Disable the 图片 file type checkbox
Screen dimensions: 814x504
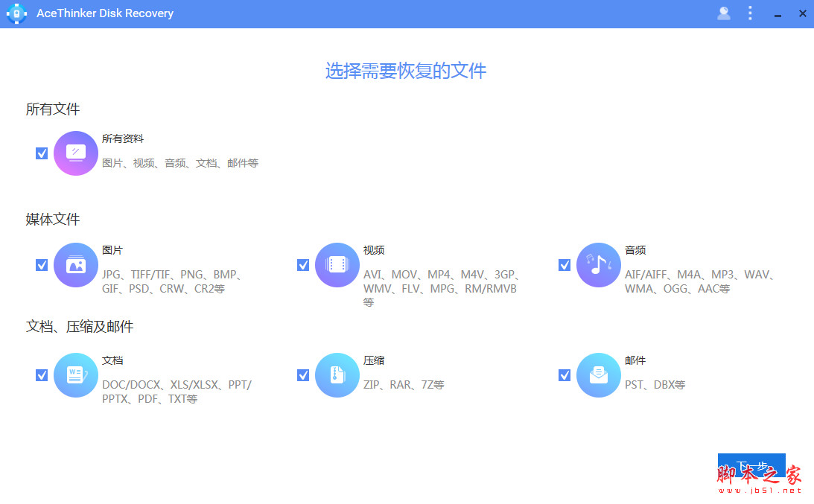41,265
